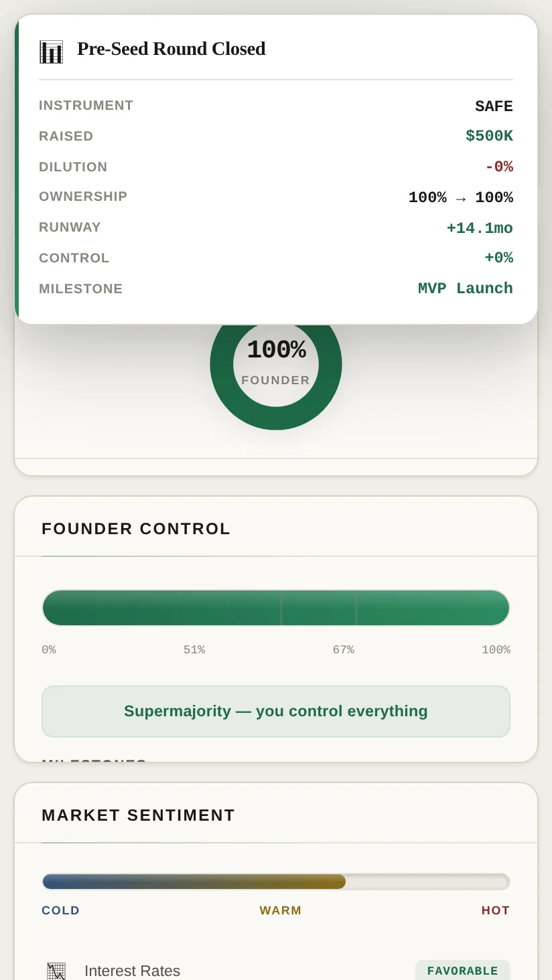Click the MVP Launch milestone value
The image size is (552, 980).
[465, 289]
